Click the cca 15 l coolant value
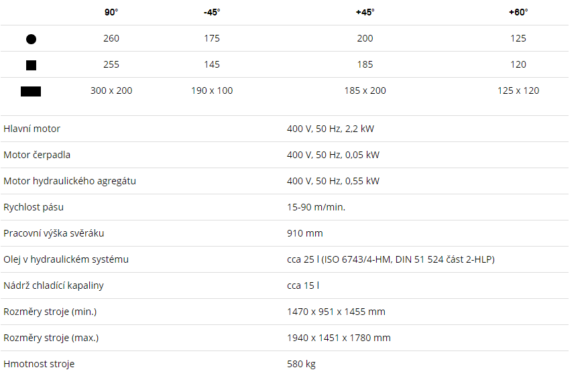This screenshot has height=386, width=588. pos(303,285)
